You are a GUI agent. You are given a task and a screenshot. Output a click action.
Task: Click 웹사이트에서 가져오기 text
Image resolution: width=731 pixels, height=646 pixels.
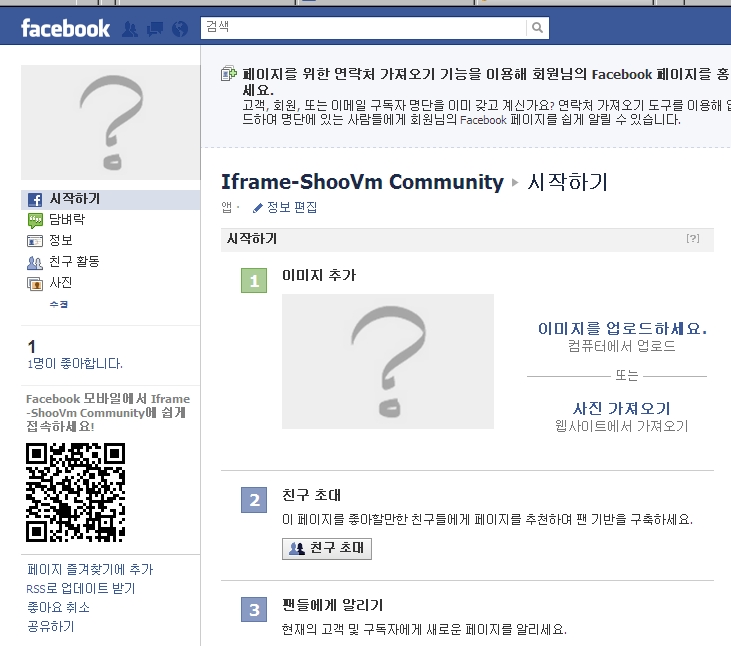point(621,426)
